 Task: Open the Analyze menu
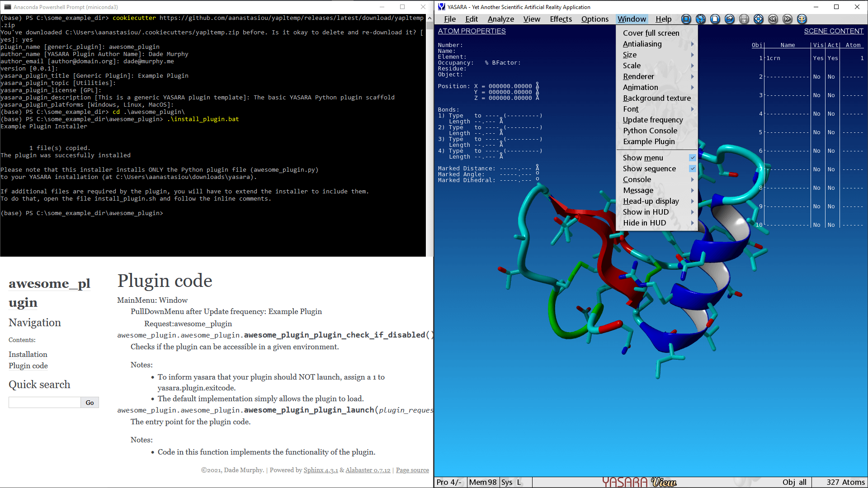500,19
